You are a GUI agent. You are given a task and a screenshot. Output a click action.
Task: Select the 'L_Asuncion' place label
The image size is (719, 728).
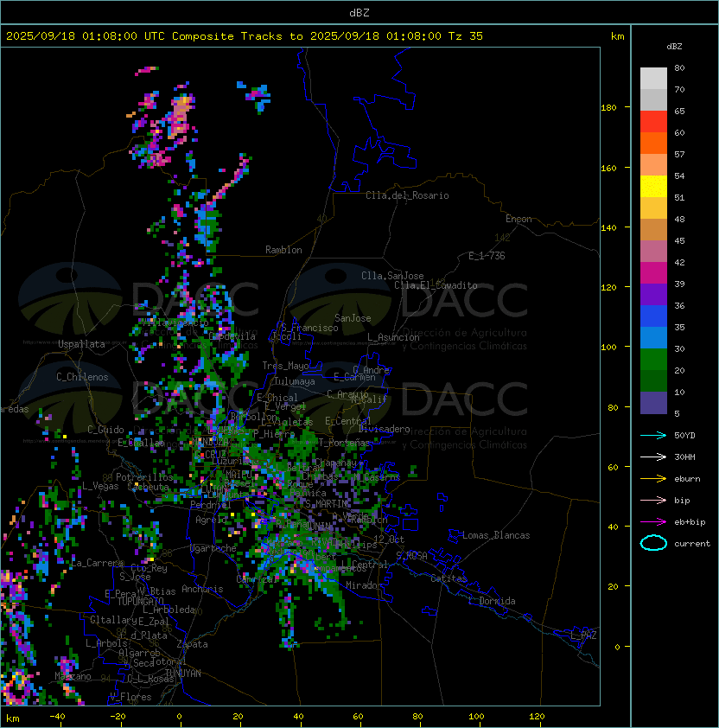[393, 337]
